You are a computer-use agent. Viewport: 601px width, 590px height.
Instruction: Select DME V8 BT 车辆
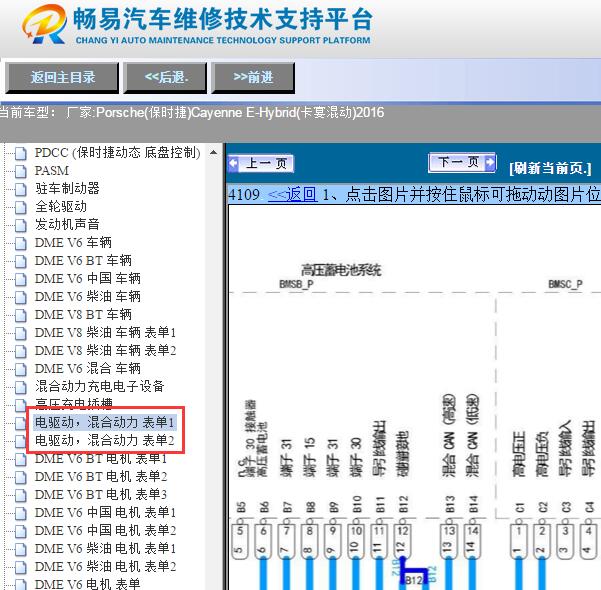tap(83, 314)
